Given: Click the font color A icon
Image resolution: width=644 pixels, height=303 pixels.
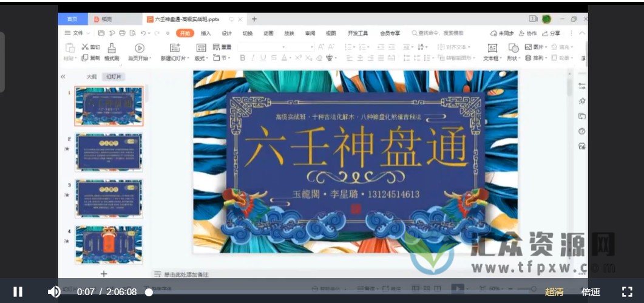Looking at the screenshot, I should pos(284,58).
